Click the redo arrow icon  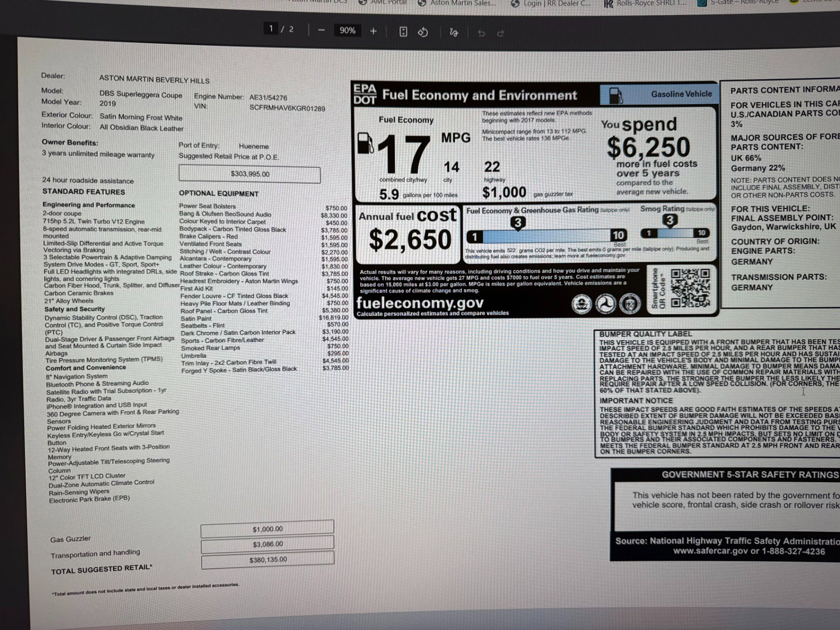(x=501, y=33)
